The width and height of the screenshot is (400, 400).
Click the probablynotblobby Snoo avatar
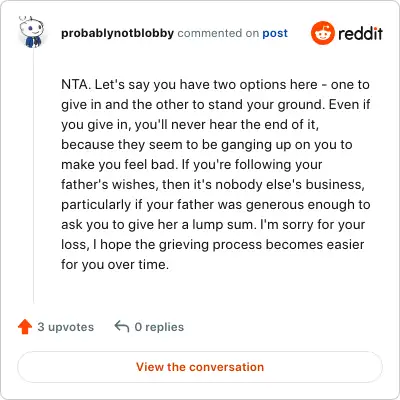pyautogui.click(x=32, y=32)
